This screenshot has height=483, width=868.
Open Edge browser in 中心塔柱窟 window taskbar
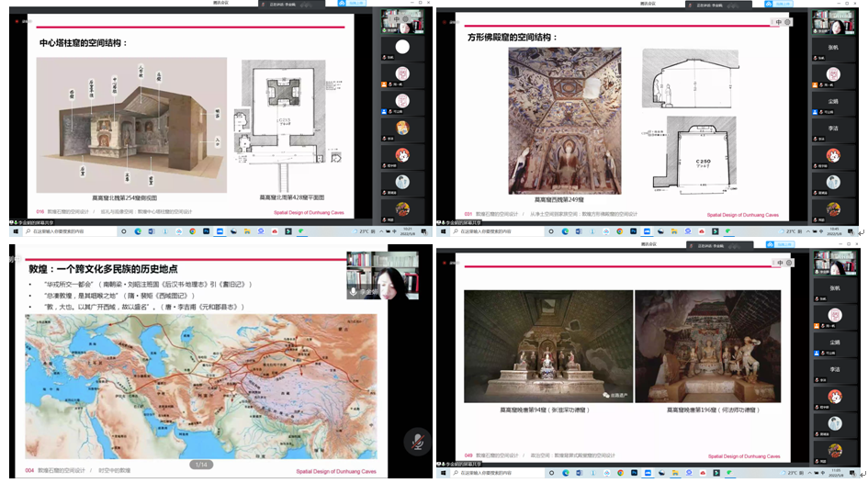click(x=138, y=231)
